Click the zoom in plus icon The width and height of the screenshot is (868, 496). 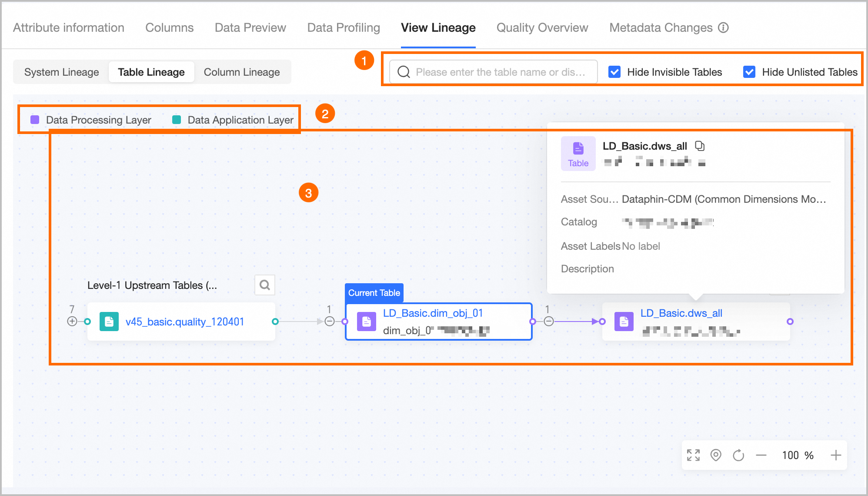click(835, 455)
